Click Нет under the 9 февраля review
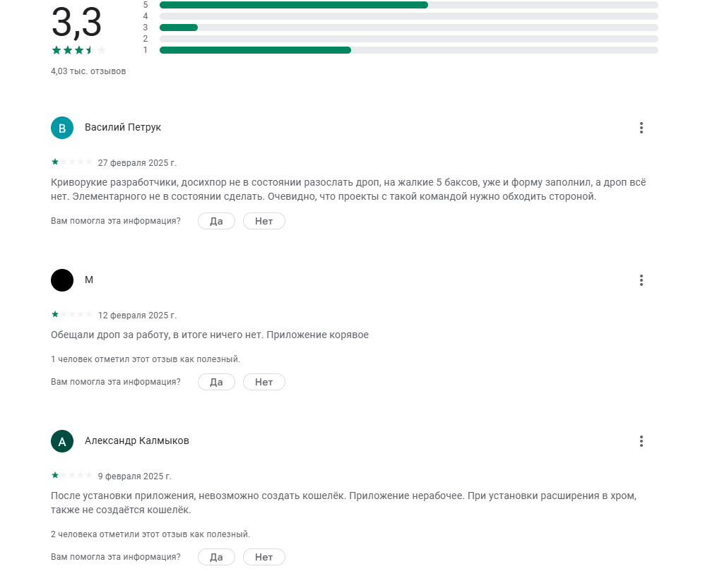The height and width of the screenshot is (588, 722). 264,557
